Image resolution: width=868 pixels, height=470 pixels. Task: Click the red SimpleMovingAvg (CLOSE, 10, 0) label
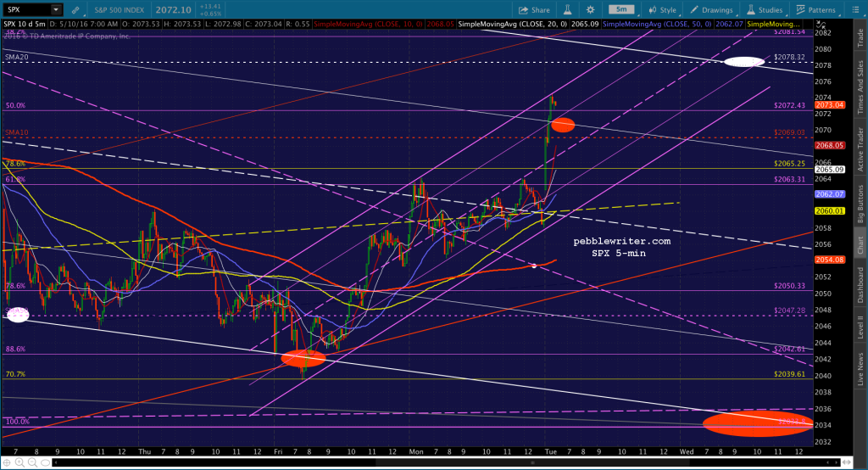[369, 25]
